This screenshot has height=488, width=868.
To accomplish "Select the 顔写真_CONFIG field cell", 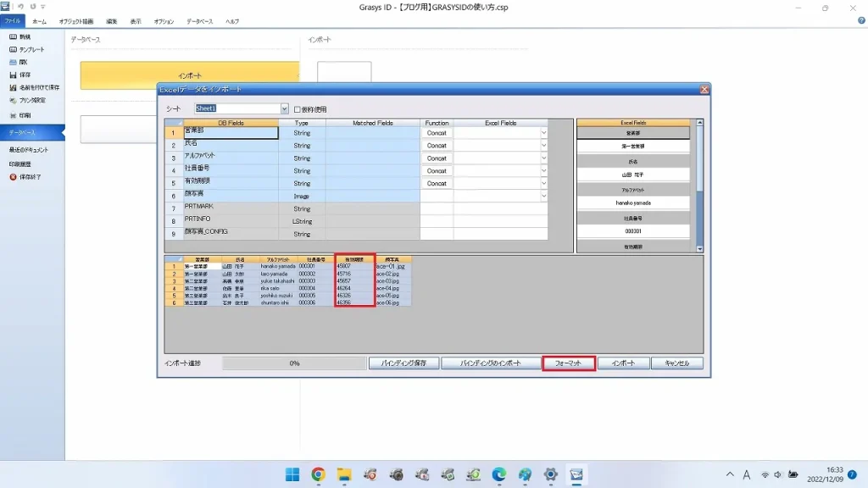I will click(231, 234).
